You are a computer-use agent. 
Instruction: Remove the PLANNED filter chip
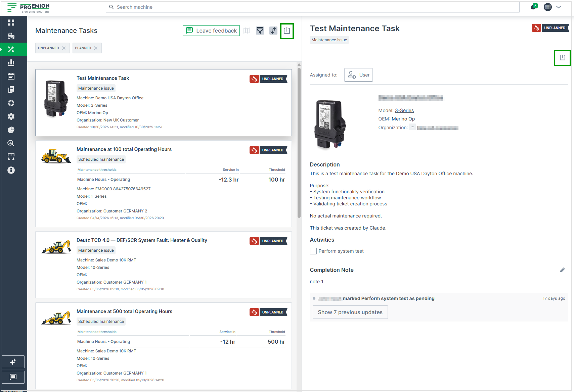[x=96, y=48]
